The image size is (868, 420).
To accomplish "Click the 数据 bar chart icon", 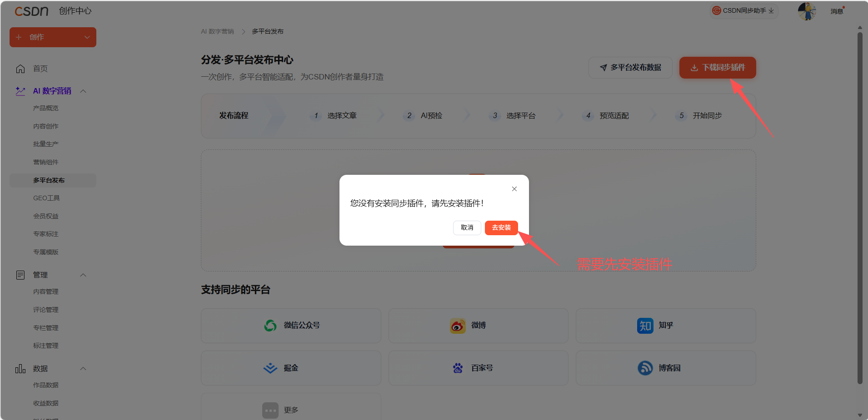I will (x=20, y=368).
